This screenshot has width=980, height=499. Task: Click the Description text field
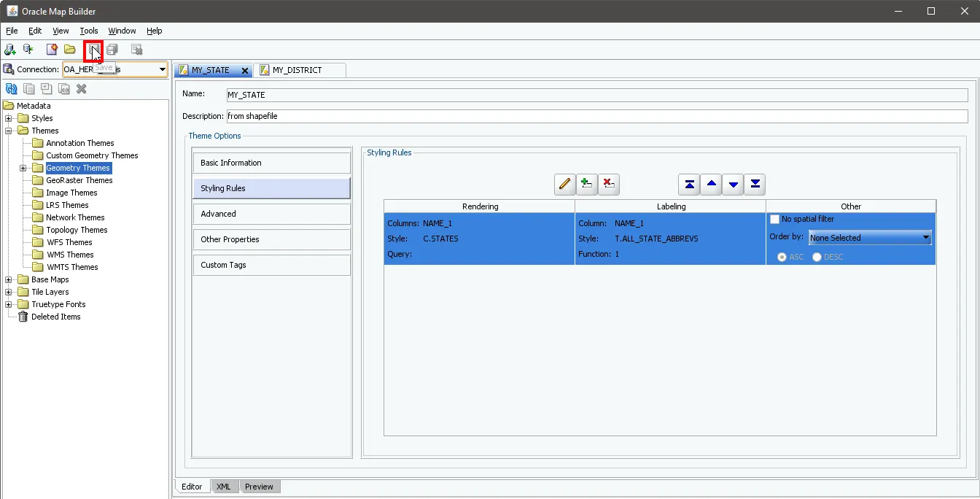(x=596, y=116)
